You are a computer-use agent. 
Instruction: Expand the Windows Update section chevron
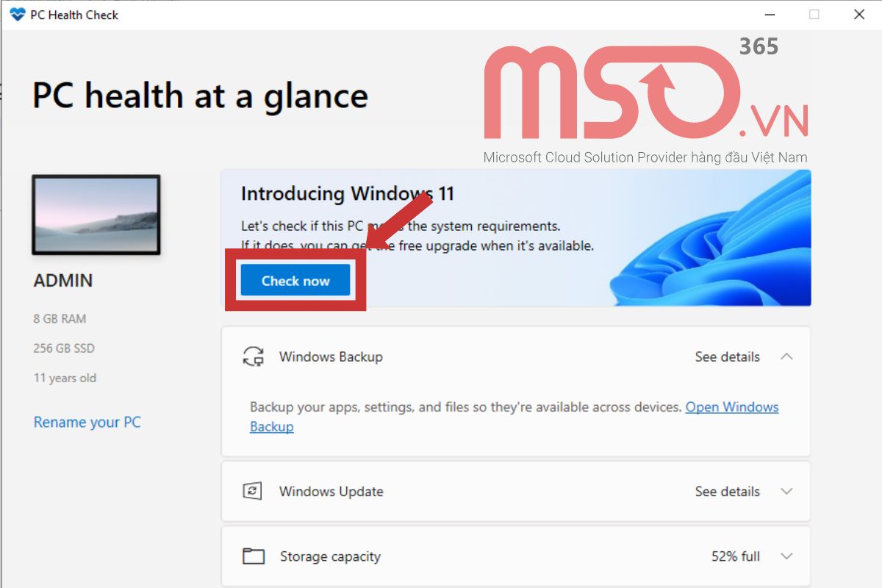tap(786, 492)
